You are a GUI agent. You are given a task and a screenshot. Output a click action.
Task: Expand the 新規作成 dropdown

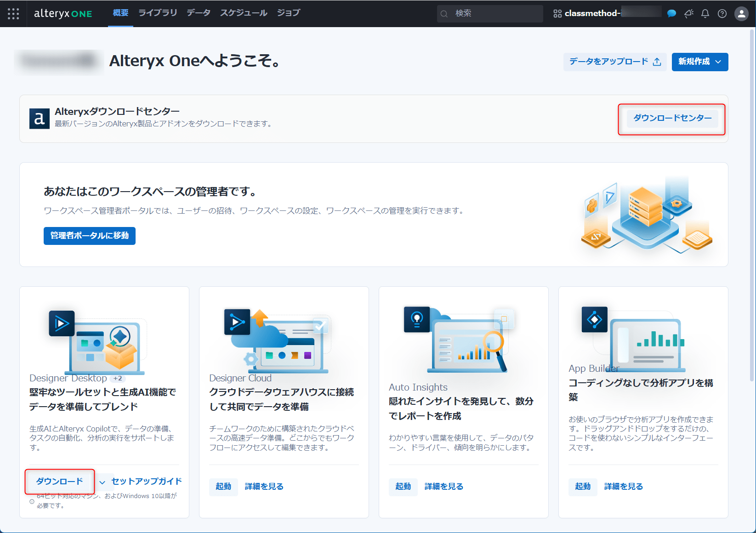click(x=699, y=62)
